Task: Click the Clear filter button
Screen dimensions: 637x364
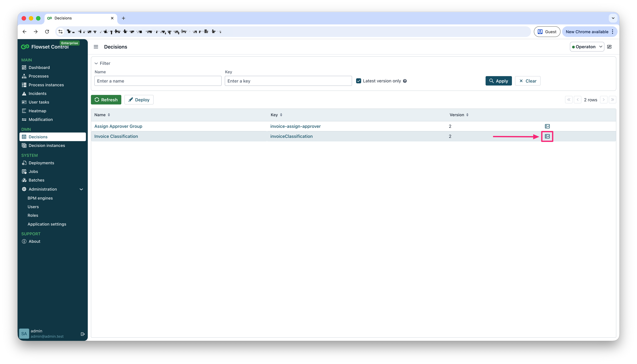Action: 527,81
